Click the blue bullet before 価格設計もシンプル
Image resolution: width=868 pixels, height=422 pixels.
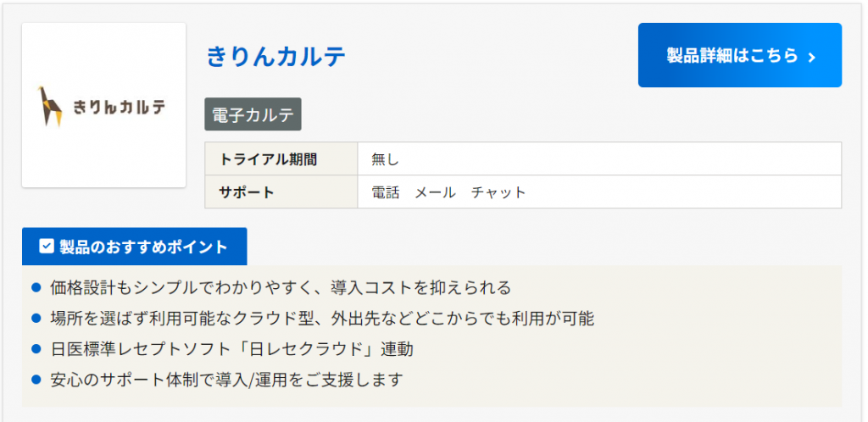coord(36,288)
